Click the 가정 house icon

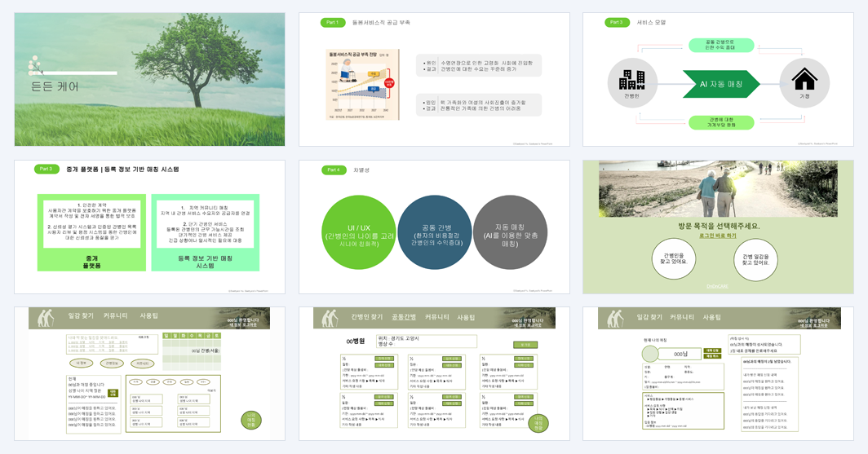[x=804, y=79]
